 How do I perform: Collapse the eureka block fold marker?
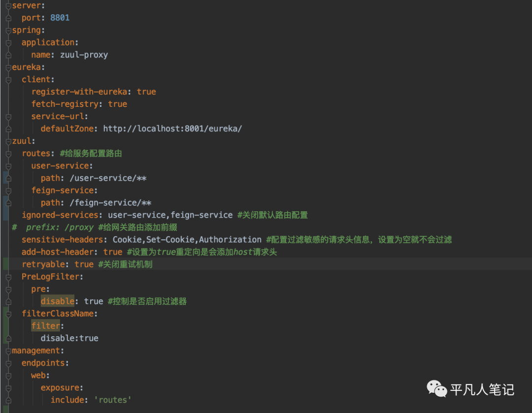pyautogui.click(x=8, y=67)
